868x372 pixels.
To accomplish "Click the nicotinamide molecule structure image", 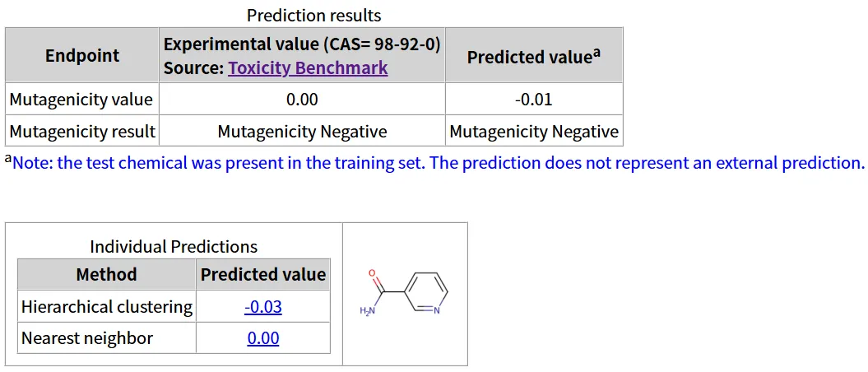I will click(406, 293).
